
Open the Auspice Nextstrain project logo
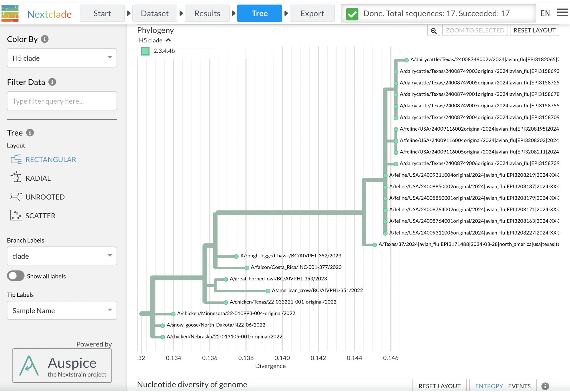(62, 366)
